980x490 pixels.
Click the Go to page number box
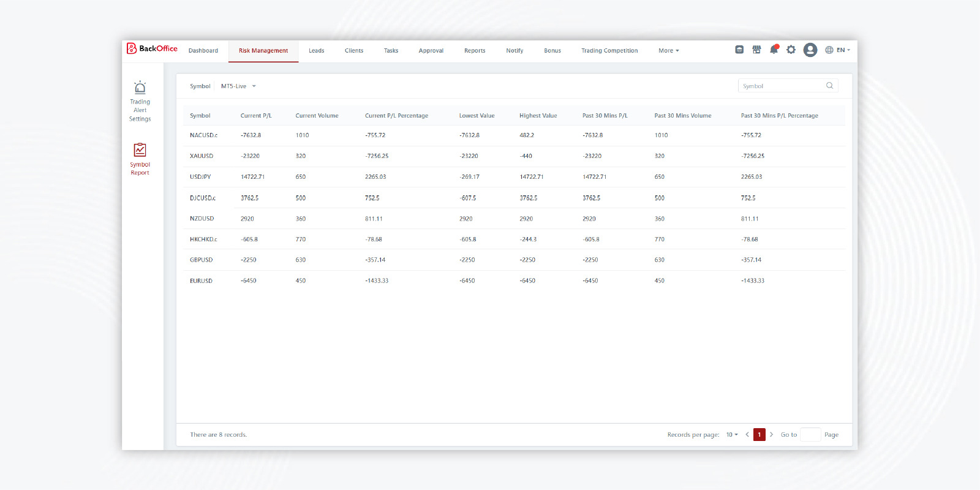click(x=810, y=435)
